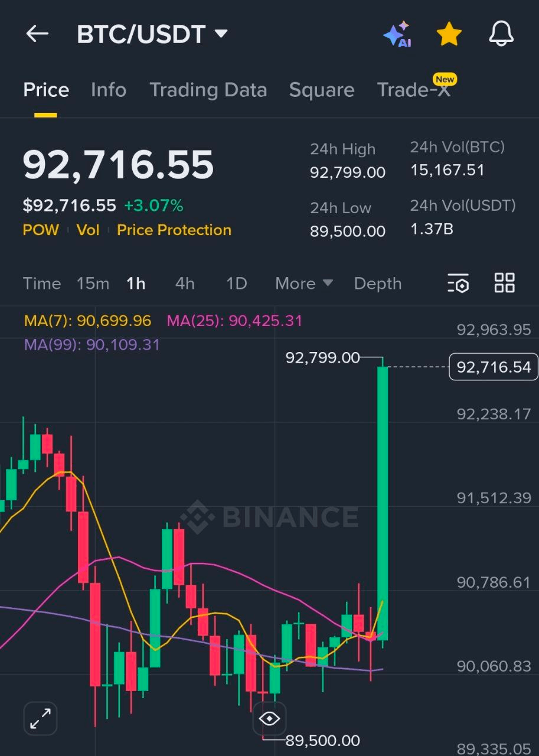Tap the current price 92,716.54 marker
The height and width of the screenshot is (756, 539).
point(494,367)
